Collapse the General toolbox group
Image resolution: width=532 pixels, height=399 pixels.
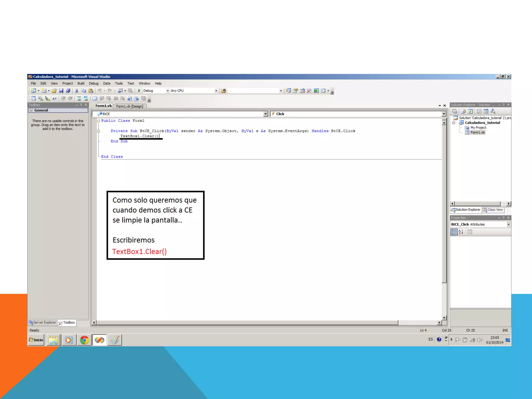pyautogui.click(x=31, y=110)
